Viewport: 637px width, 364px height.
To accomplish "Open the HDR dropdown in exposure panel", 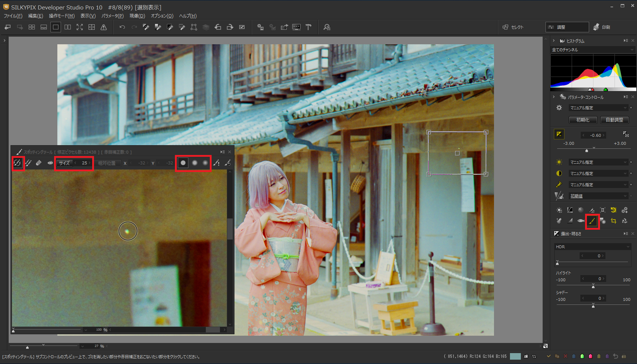I will tap(593, 247).
